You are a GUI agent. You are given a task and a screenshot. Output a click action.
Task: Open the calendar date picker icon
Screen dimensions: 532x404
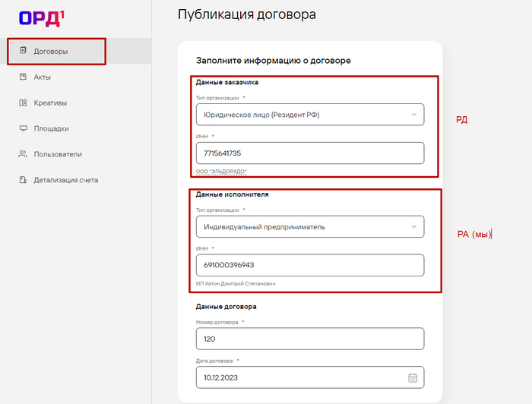413,377
